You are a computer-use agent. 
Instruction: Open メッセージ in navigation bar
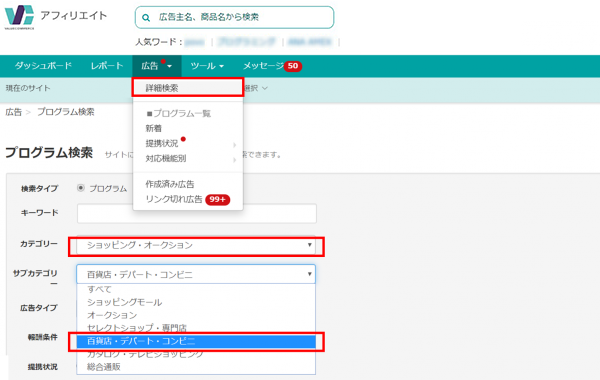(x=263, y=66)
